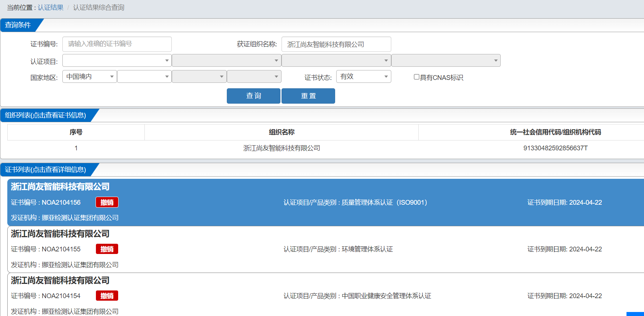The image size is (644, 316).
Task: Open the 证书状态 dropdown showing 有效
Action: [x=364, y=76]
